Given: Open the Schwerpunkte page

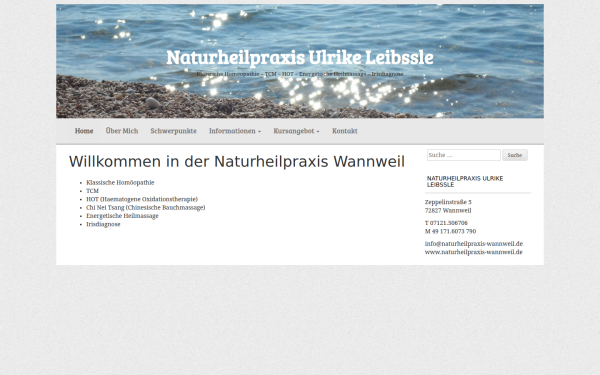Looking at the screenshot, I should pos(173,131).
